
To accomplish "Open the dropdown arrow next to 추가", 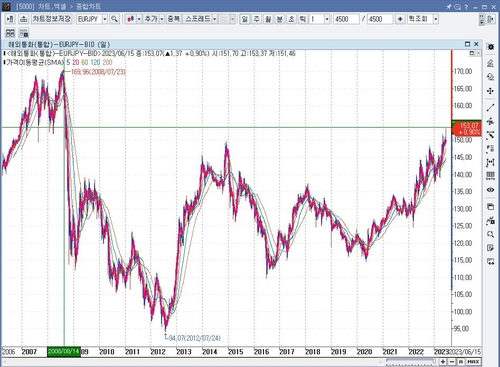I will pyautogui.click(x=162, y=19).
